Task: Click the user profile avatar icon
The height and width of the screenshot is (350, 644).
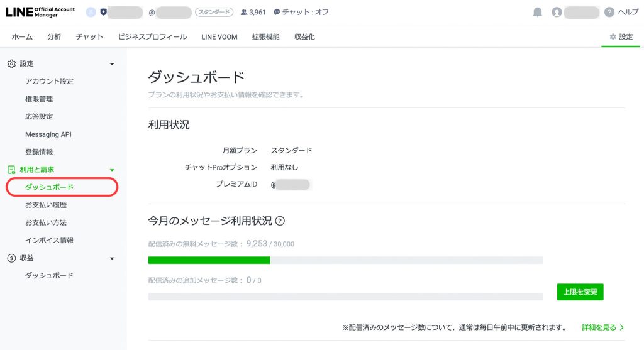Action: pyautogui.click(x=556, y=12)
